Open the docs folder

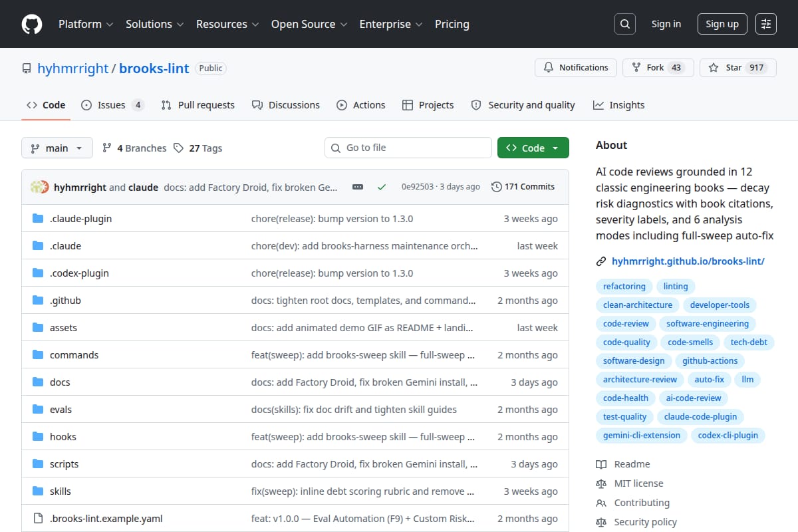(x=60, y=382)
